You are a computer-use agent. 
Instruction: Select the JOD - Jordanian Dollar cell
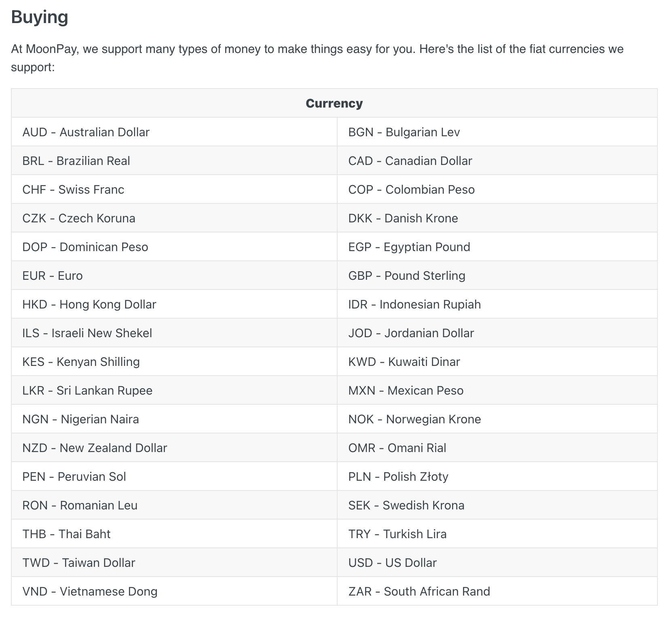[x=497, y=333]
